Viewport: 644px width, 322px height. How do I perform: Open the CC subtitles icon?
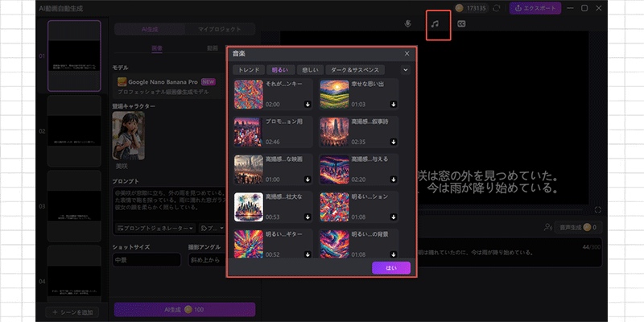[x=461, y=24]
